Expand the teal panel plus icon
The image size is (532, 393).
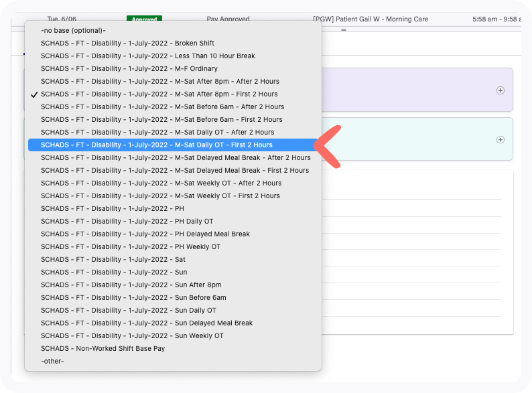[500, 140]
